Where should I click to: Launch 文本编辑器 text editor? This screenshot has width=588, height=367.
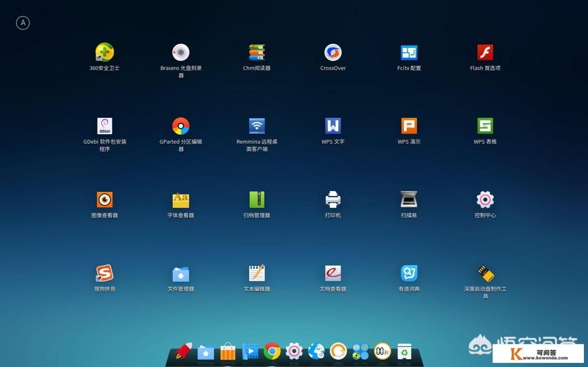[257, 273]
